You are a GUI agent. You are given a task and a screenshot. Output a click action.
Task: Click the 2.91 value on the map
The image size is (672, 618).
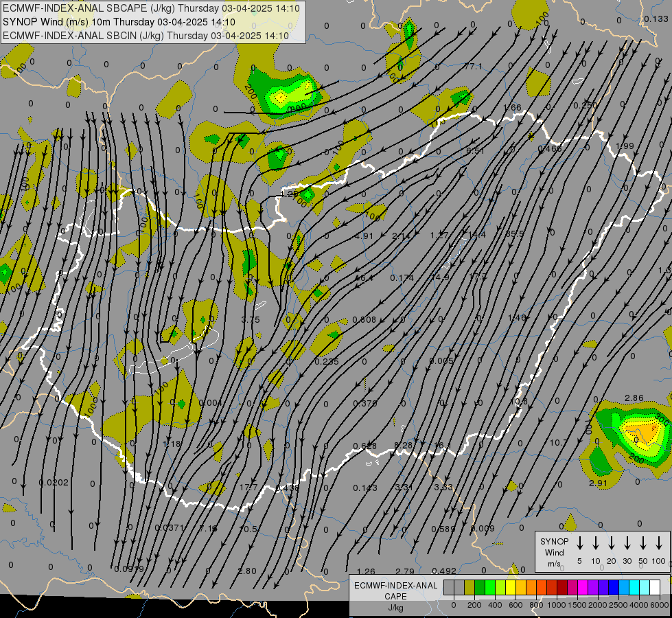click(x=598, y=483)
